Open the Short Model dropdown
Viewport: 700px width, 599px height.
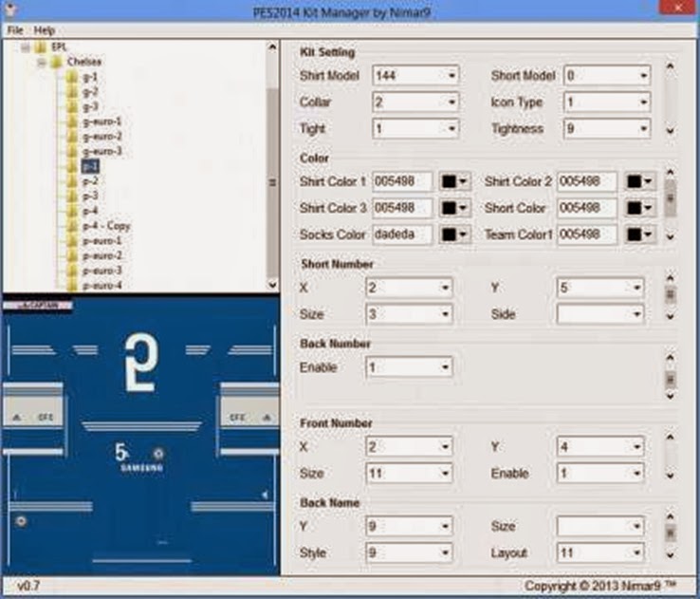click(x=607, y=76)
